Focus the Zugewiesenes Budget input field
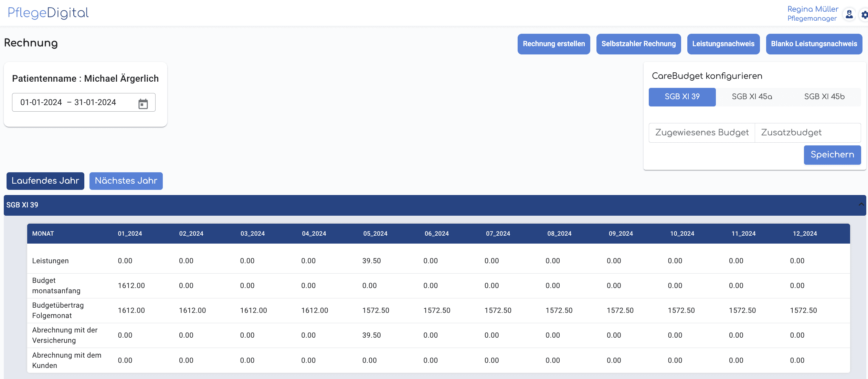This screenshot has width=868, height=379. (702, 133)
